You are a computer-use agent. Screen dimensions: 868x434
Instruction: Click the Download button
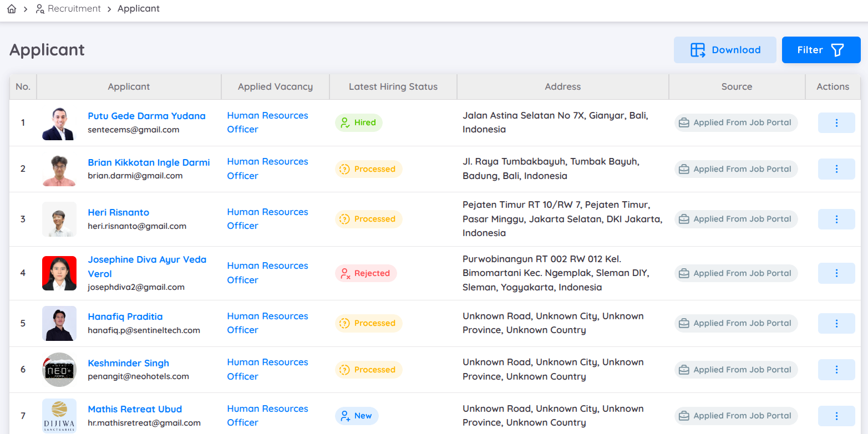coord(725,49)
